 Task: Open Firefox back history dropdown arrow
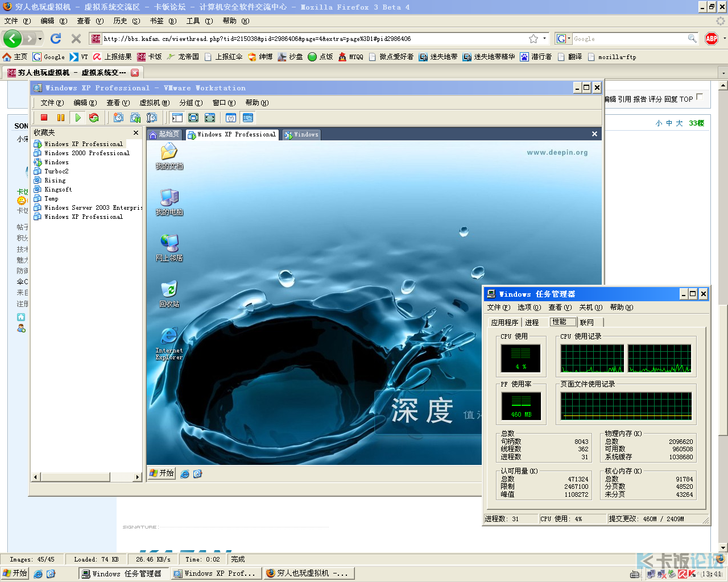pos(40,39)
